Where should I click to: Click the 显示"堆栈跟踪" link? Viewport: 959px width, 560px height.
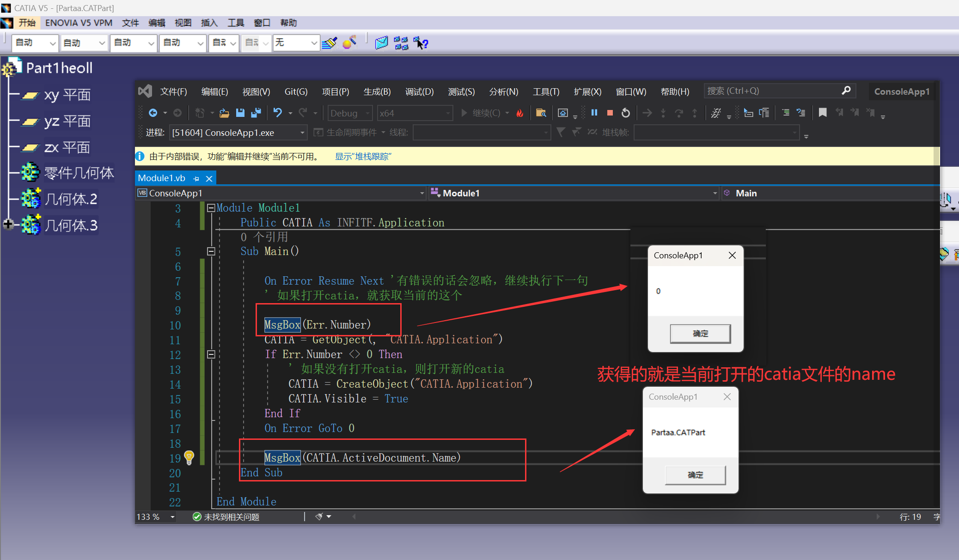363,157
